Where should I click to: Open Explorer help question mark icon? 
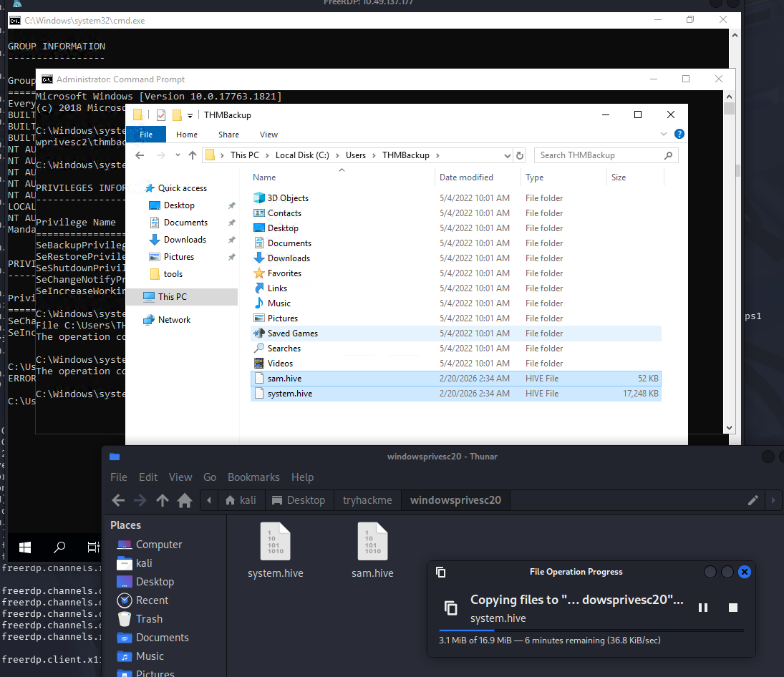(x=679, y=134)
